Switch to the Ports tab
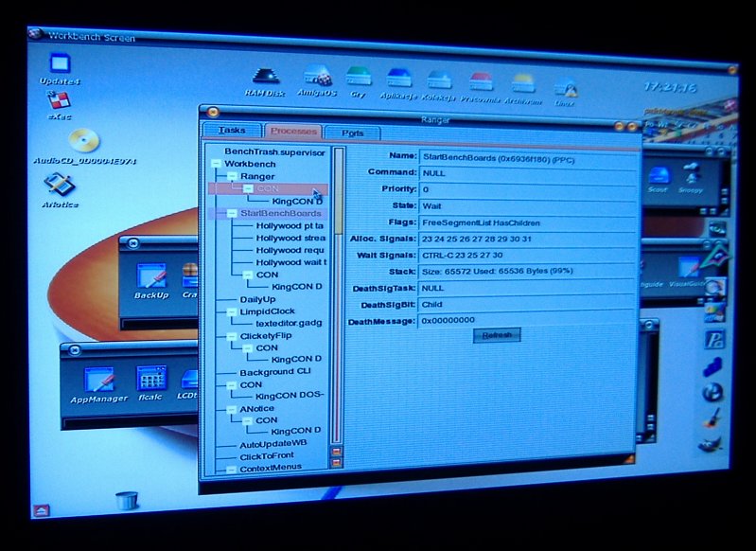 click(x=352, y=133)
